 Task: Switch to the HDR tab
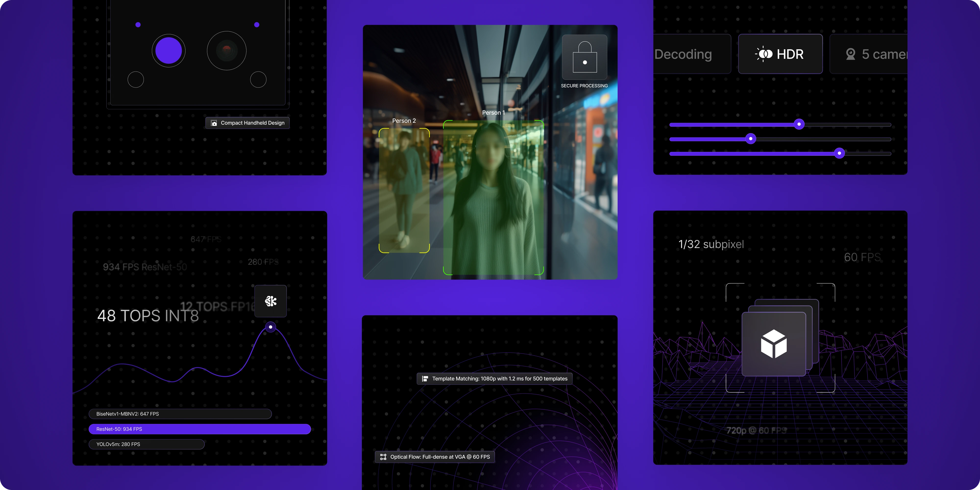[780, 54]
